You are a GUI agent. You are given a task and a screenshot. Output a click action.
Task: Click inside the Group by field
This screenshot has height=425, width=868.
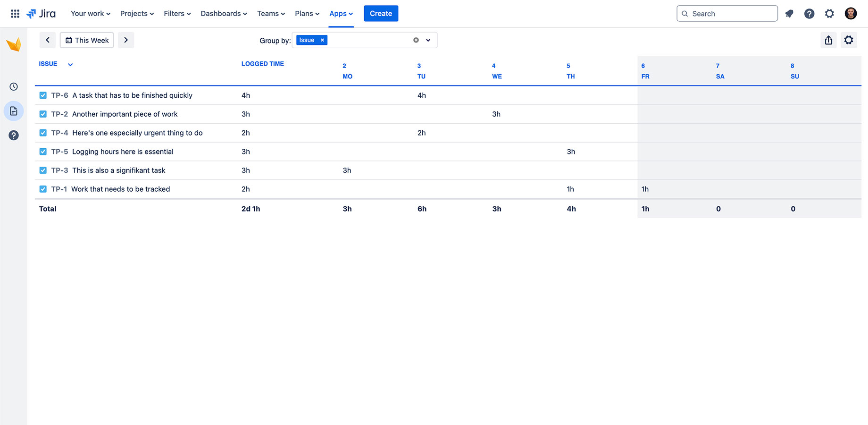[x=365, y=40]
